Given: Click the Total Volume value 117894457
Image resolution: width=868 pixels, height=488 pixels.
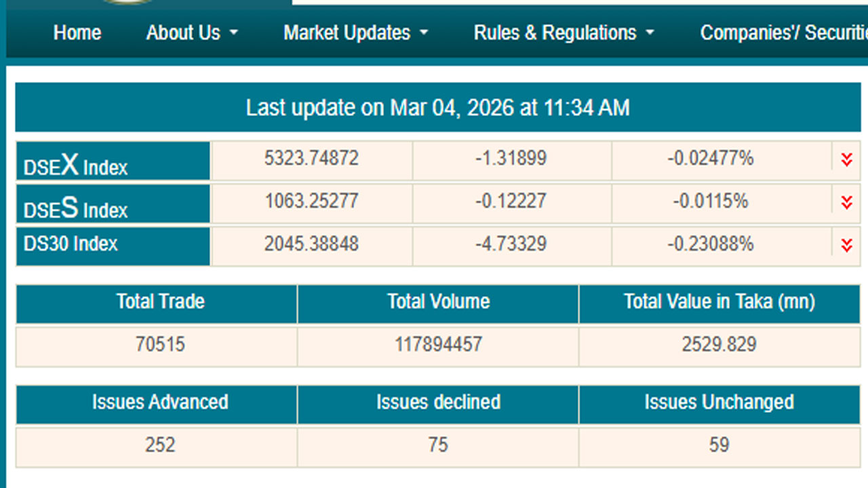Looking at the screenshot, I should (438, 344).
